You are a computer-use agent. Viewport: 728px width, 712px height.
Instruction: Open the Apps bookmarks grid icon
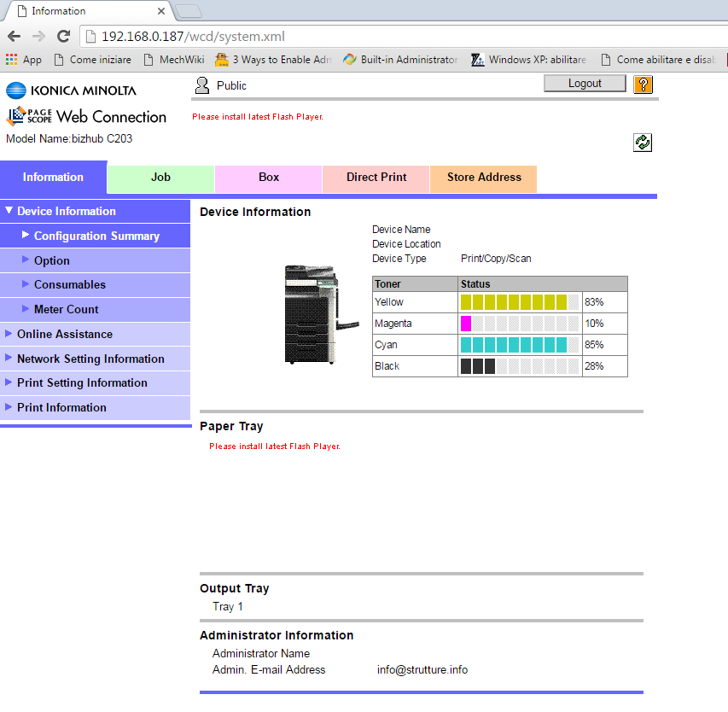[x=11, y=60]
